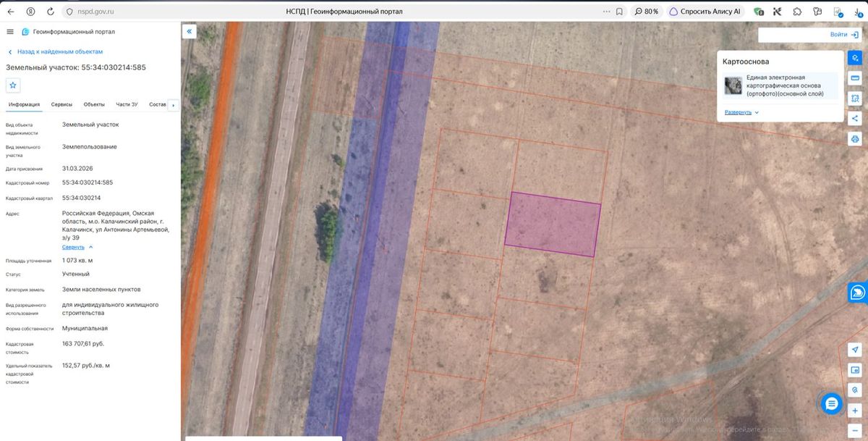Open the Yandex home button in the toolbar
Viewport: 868px width, 441px height.
[x=30, y=12]
